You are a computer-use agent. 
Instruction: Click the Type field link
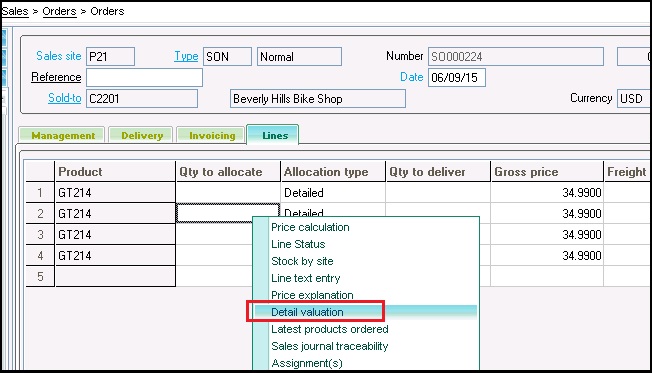[186, 56]
